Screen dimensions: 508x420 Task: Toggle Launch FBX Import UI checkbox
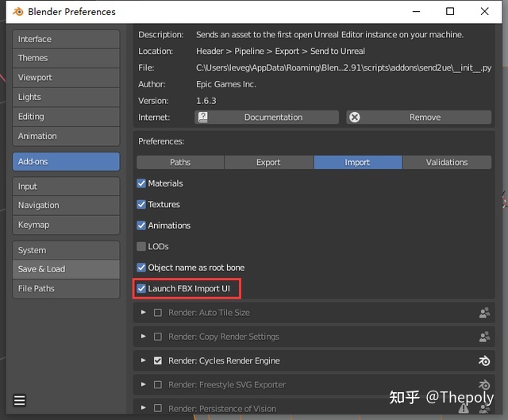click(x=141, y=288)
